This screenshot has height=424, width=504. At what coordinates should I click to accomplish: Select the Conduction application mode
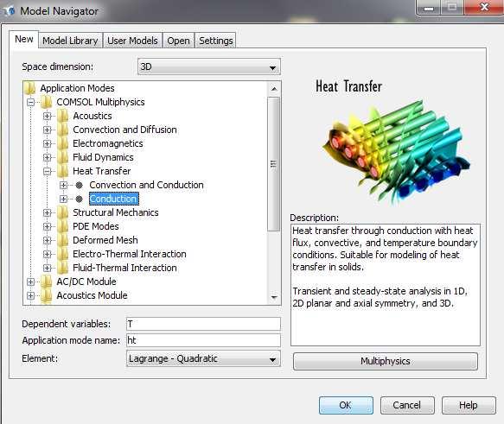click(x=113, y=199)
